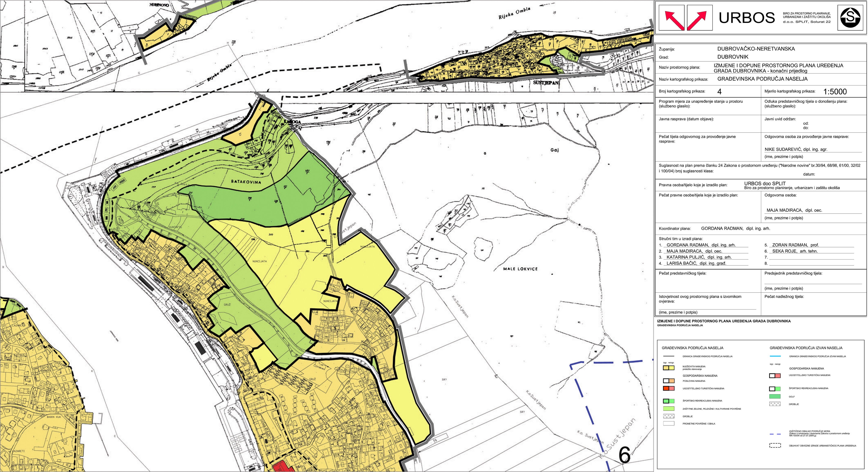Screen dimensions: 868x472
Task: Click the cyan Granica izvan naselja line symbol
Action: [x=775, y=356]
